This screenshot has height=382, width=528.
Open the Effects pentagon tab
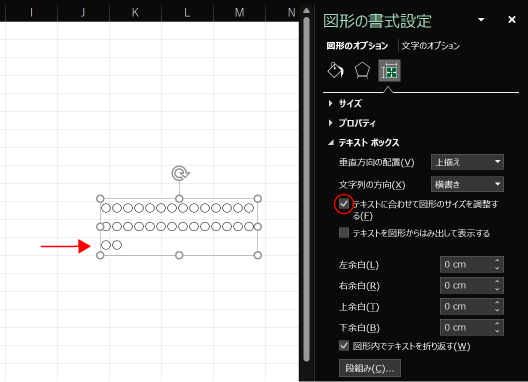[362, 70]
